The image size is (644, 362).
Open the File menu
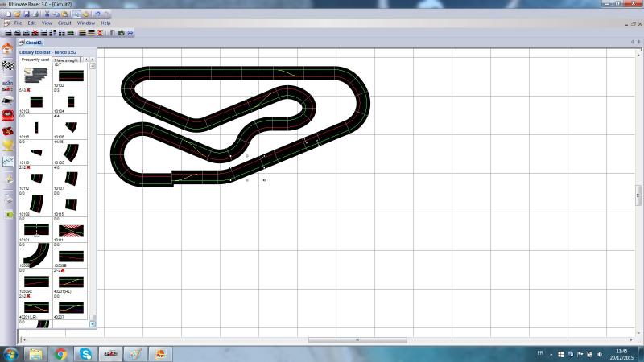click(18, 23)
